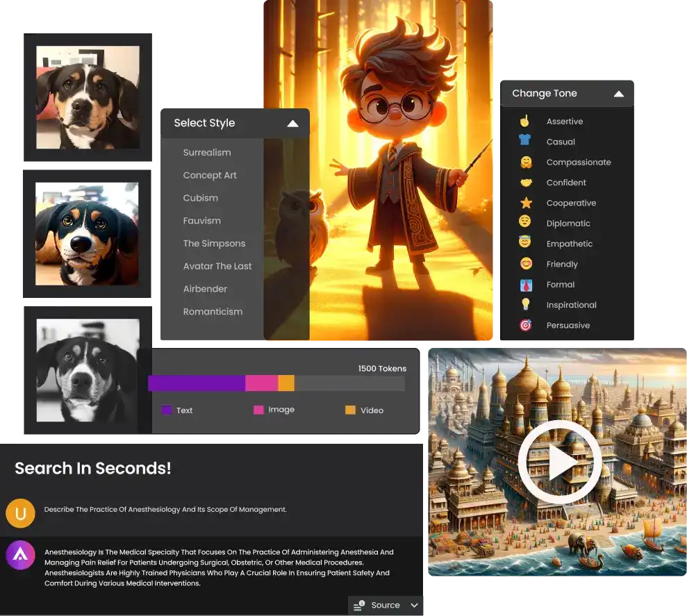Click the Change Tone header text
Screen dimensions: 687x616
click(544, 93)
